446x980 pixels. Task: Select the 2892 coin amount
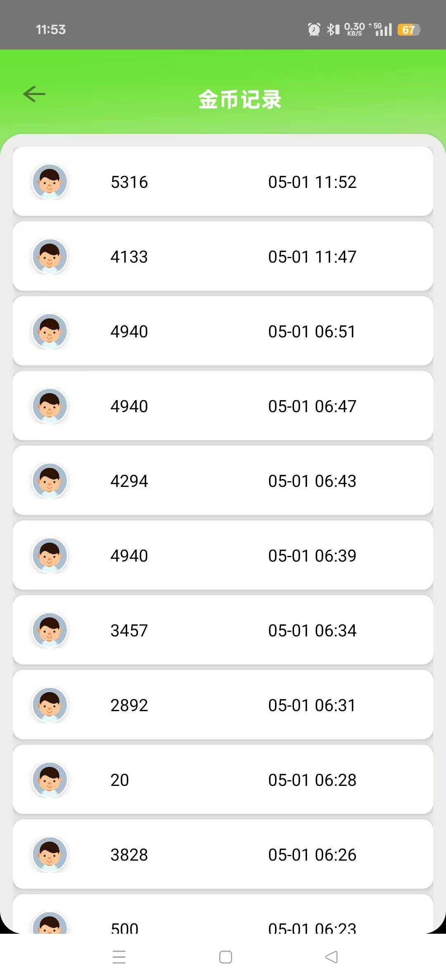point(129,705)
